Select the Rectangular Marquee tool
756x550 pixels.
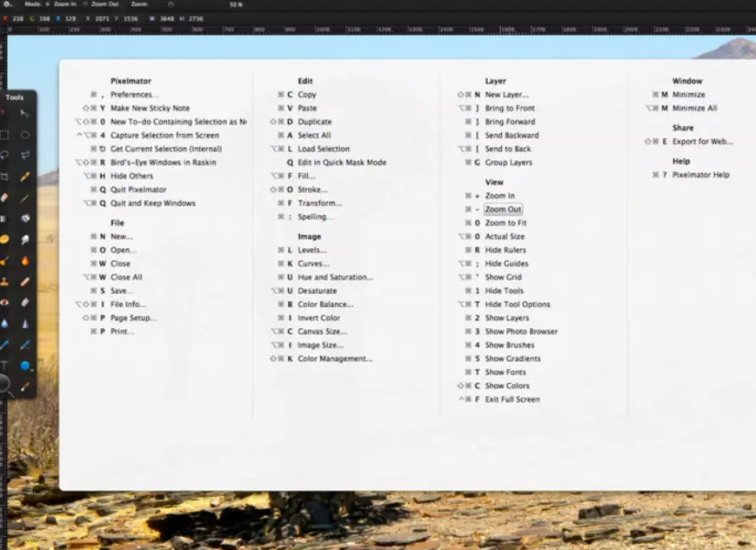click(4, 135)
